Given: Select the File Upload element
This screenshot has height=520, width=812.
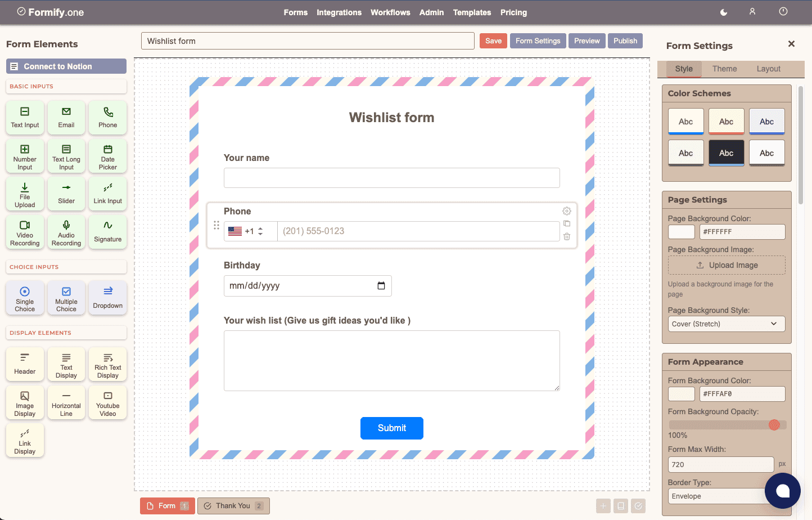Looking at the screenshot, I should point(25,194).
